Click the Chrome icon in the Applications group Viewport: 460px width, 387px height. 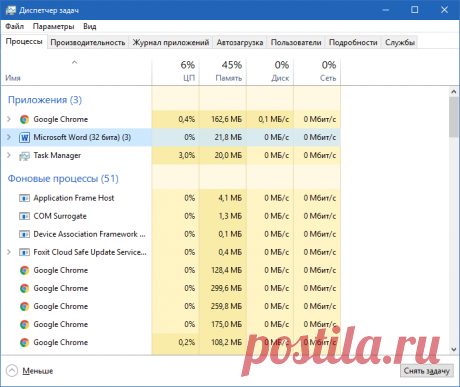coord(24,119)
